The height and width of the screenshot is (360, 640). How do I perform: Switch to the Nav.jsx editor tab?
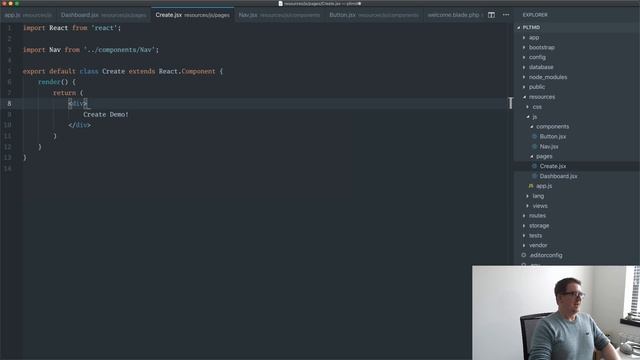(279, 15)
